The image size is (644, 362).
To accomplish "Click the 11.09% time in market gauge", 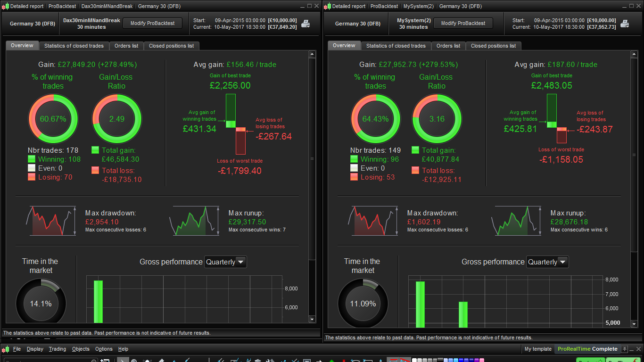I will coord(363,303).
